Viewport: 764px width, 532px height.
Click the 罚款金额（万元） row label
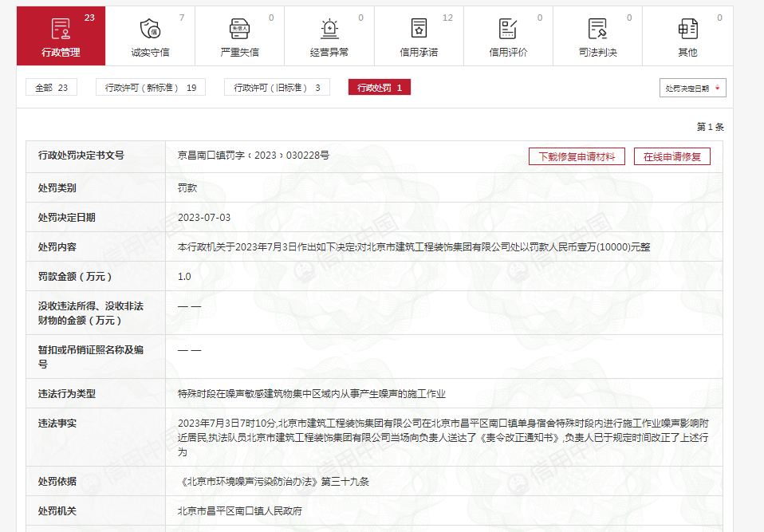75,276
